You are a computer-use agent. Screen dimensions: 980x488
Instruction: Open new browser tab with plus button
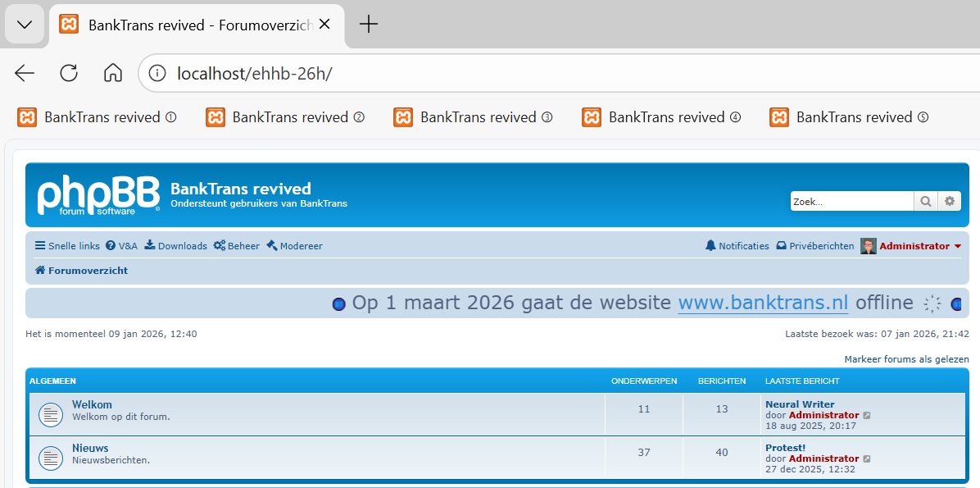tap(369, 25)
